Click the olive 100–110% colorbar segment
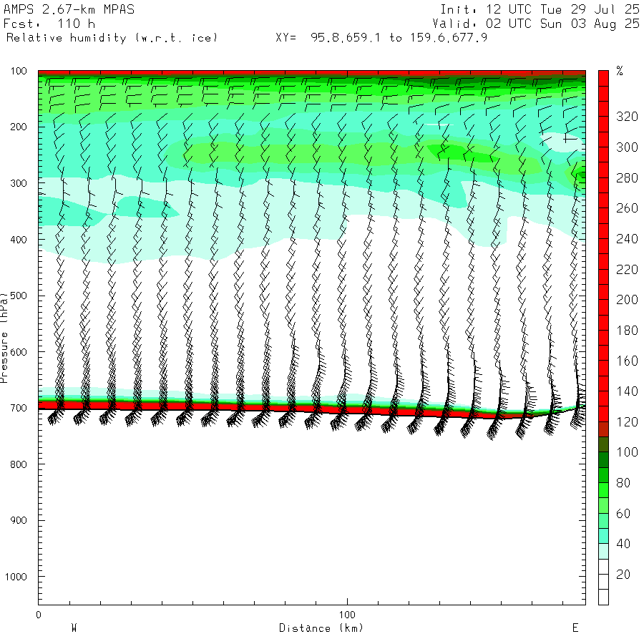Image resolution: width=644 pixels, height=644 pixels. [603, 445]
